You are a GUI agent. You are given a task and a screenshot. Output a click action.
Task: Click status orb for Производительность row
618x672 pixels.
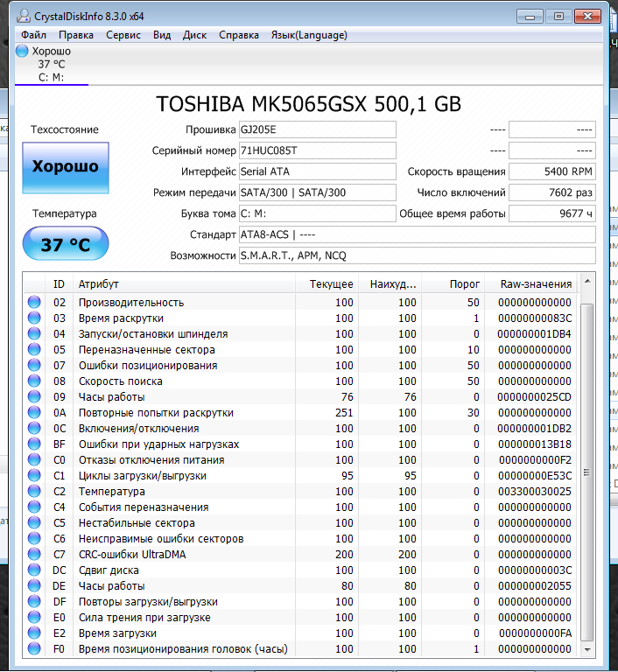pos(34,302)
